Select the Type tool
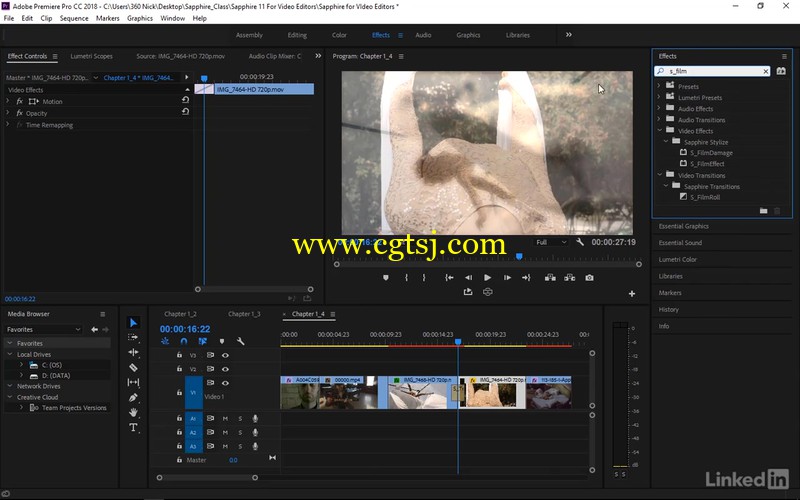Screen dimensions: 800x500 point(133,427)
